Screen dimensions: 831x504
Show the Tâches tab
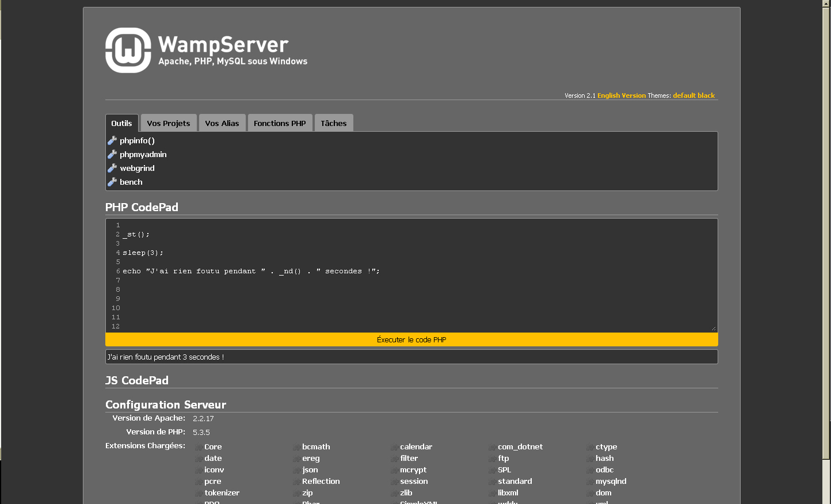coord(333,123)
